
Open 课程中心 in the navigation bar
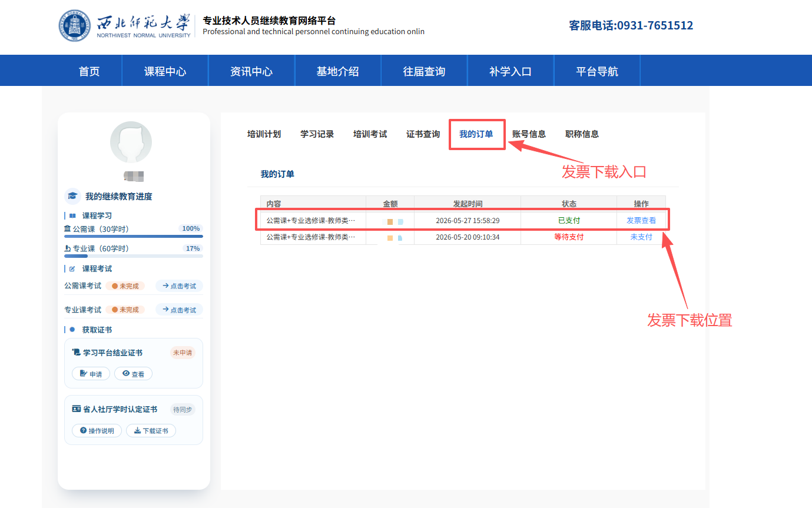pos(165,71)
